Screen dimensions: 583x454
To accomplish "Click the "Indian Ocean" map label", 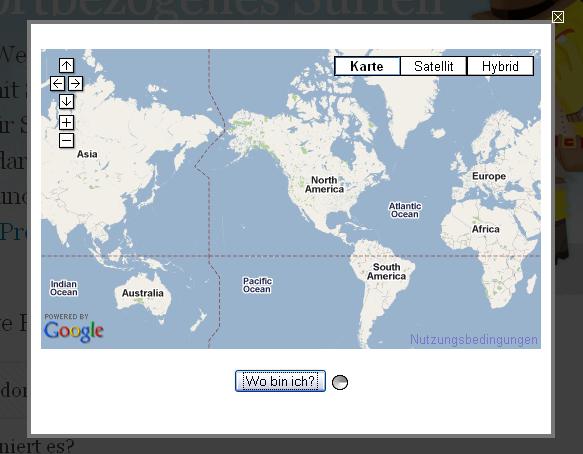I will (64, 288).
